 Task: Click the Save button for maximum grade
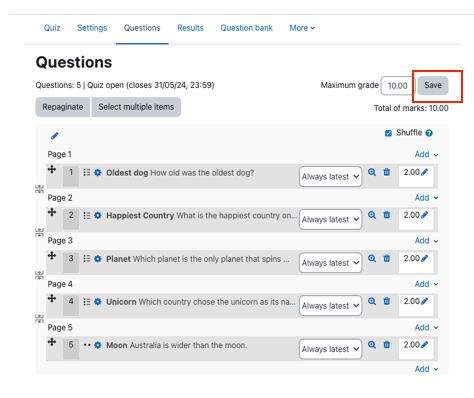pos(433,85)
